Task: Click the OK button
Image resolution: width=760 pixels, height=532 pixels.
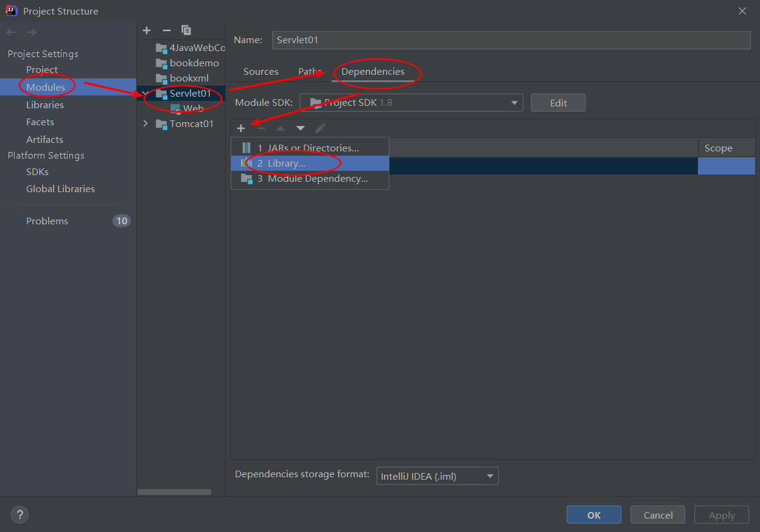Action: point(594,515)
